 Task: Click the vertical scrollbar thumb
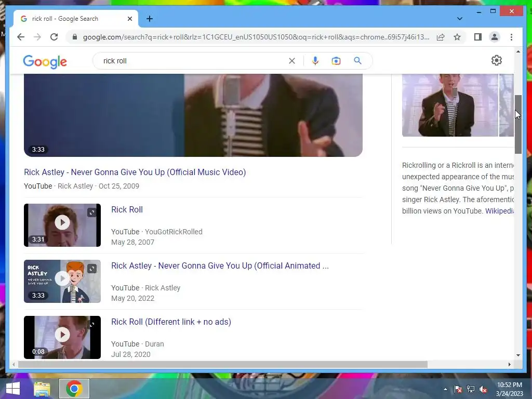tap(518, 125)
